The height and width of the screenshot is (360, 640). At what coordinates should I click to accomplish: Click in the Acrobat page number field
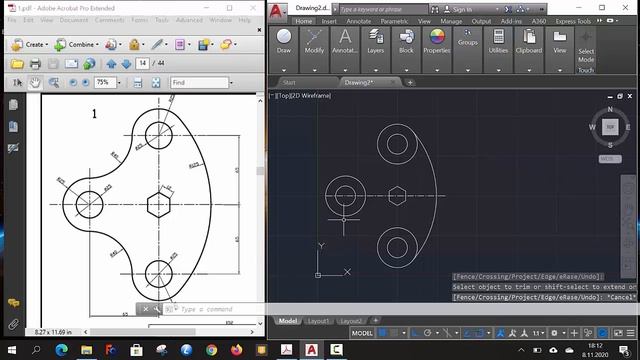tap(142, 63)
